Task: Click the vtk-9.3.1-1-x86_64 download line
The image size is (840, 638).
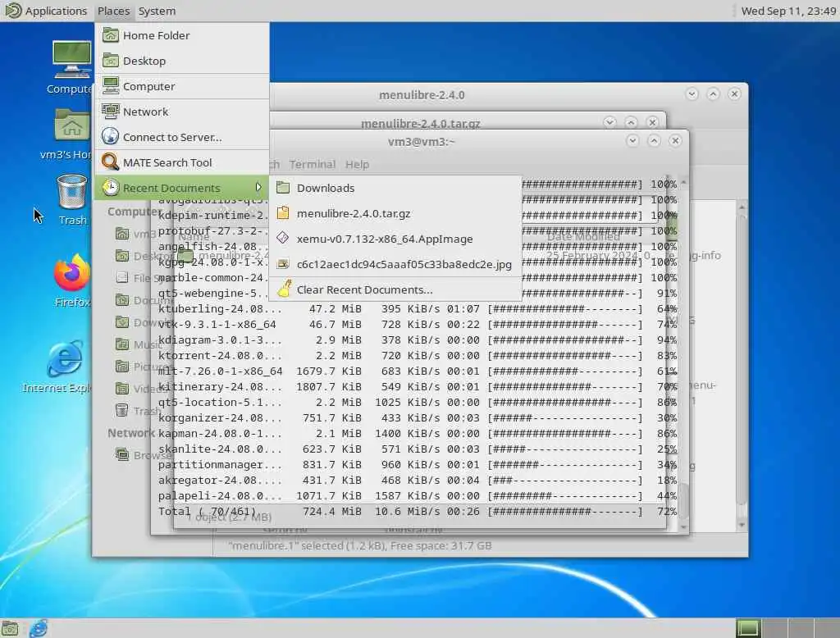Action: click(417, 325)
